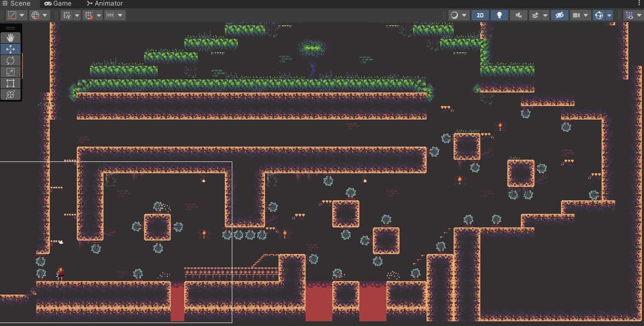Click the global/local handle rotation icon
The image size is (644, 326).
35,15
